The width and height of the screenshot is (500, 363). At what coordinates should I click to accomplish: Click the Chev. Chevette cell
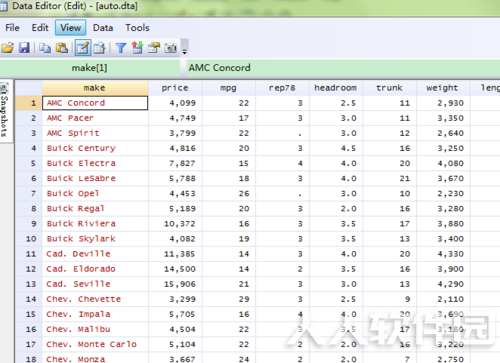(95, 299)
